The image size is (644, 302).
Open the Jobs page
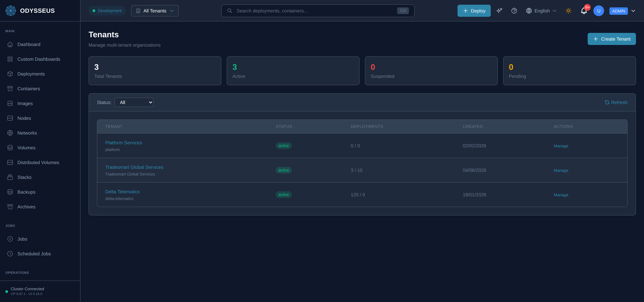pos(40,239)
